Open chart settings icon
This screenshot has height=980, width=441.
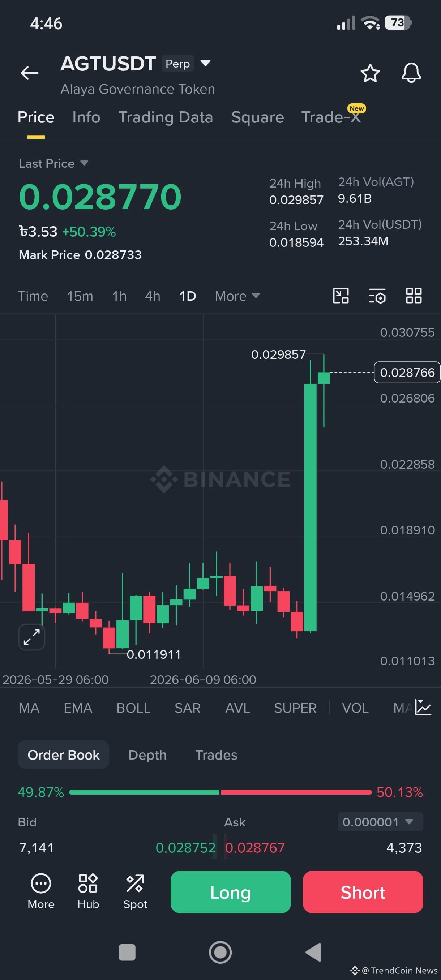tap(377, 296)
